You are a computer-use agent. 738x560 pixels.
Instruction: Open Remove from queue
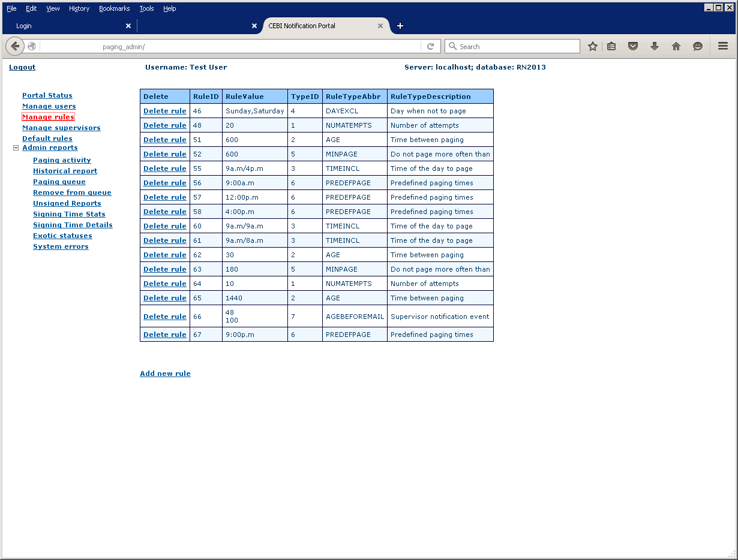click(x=72, y=192)
